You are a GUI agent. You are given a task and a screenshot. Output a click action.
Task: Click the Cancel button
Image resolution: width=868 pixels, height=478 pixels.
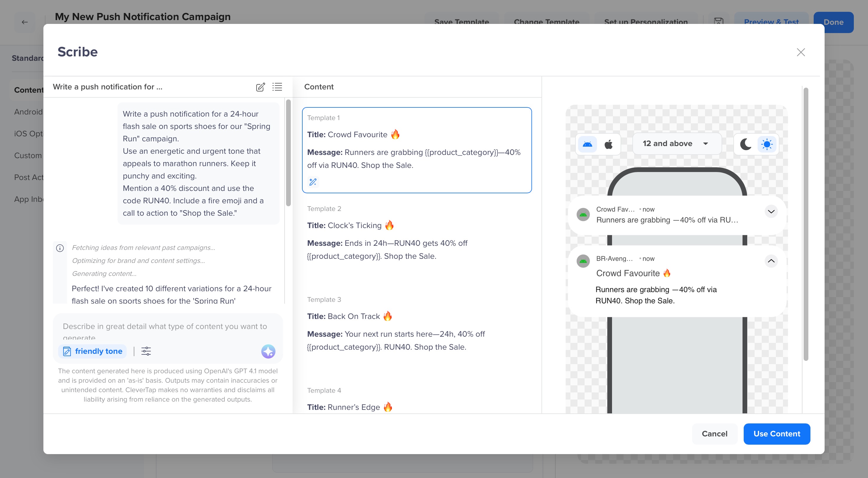(714, 434)
